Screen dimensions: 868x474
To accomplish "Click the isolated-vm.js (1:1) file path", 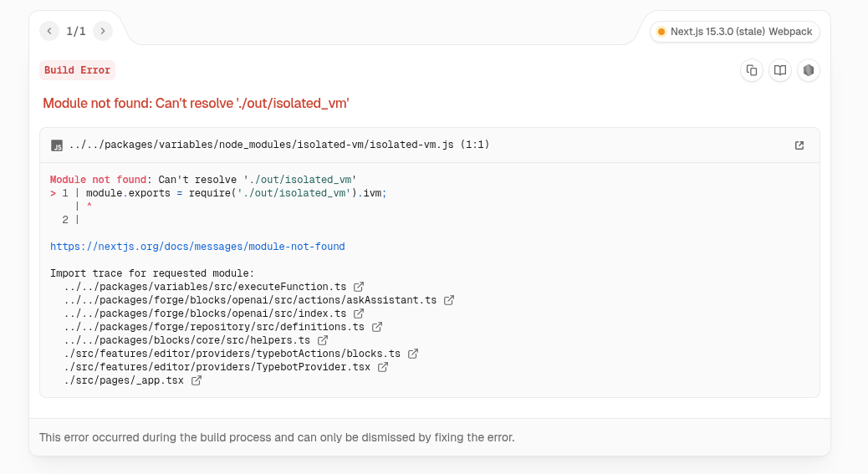I will point(279,145).
